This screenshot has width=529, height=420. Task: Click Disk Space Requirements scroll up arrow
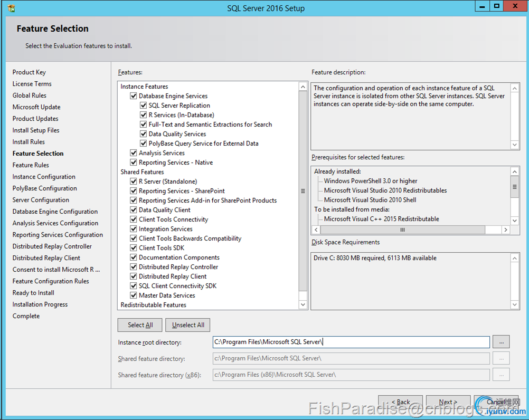pos(515,258)
